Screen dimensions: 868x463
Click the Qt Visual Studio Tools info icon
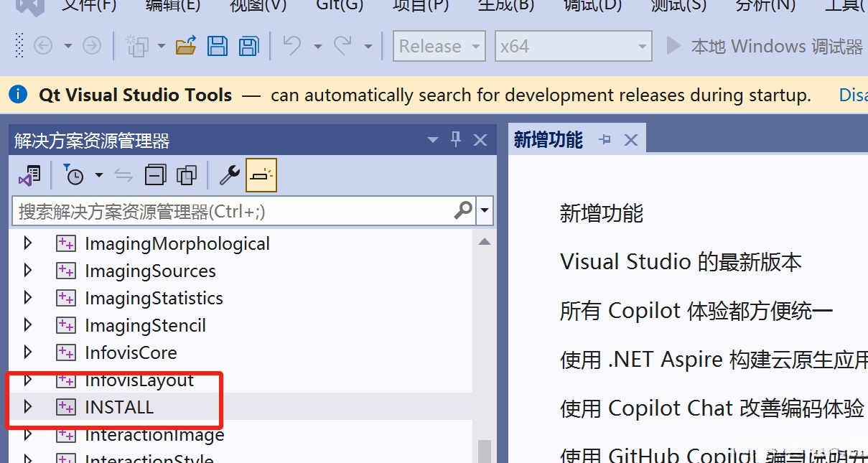(x=18, y=94)
